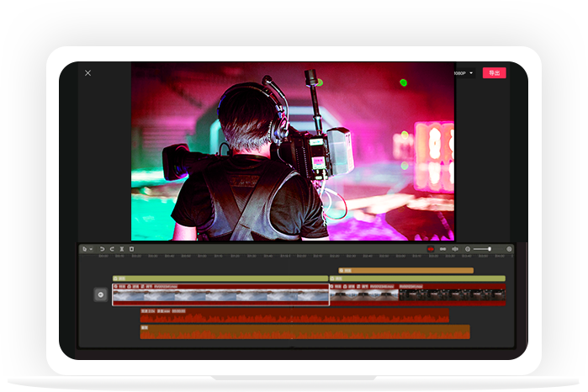Click the red export button

coord(494,73)
